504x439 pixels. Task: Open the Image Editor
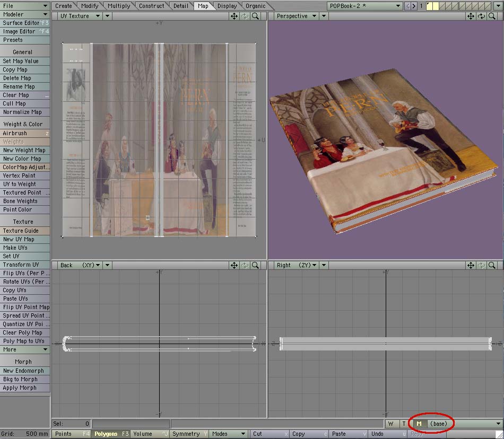point(25,31)
